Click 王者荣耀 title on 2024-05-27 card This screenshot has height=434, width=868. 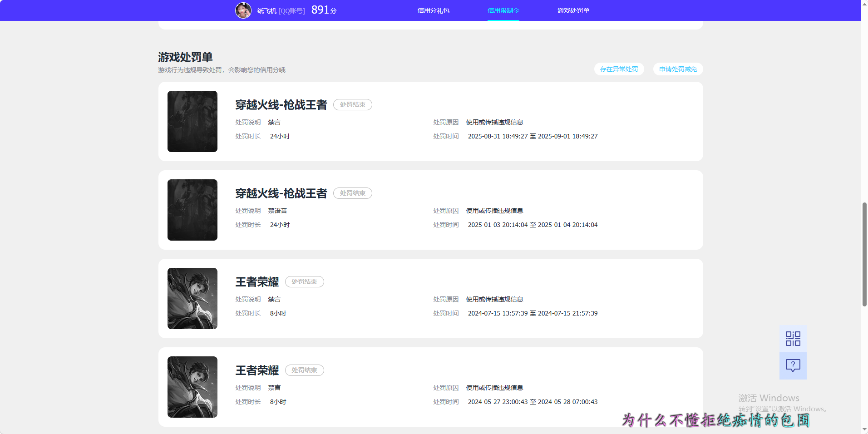(257, 370)
